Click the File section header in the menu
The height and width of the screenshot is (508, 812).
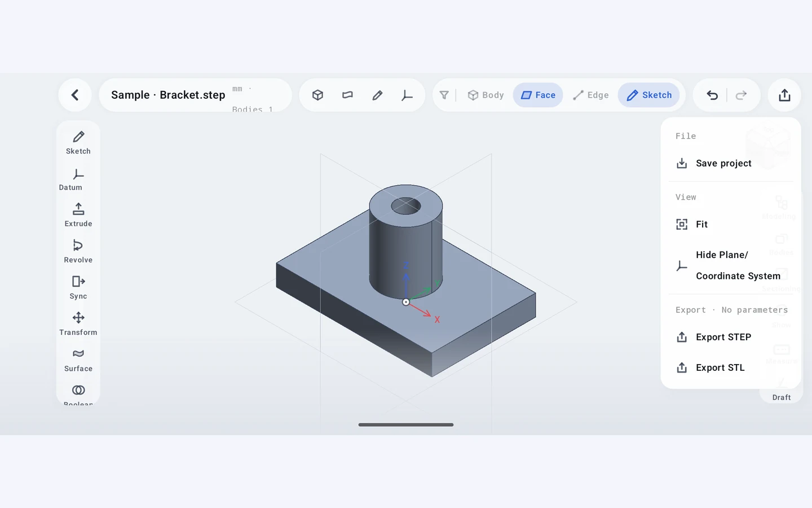click(686, 136)
